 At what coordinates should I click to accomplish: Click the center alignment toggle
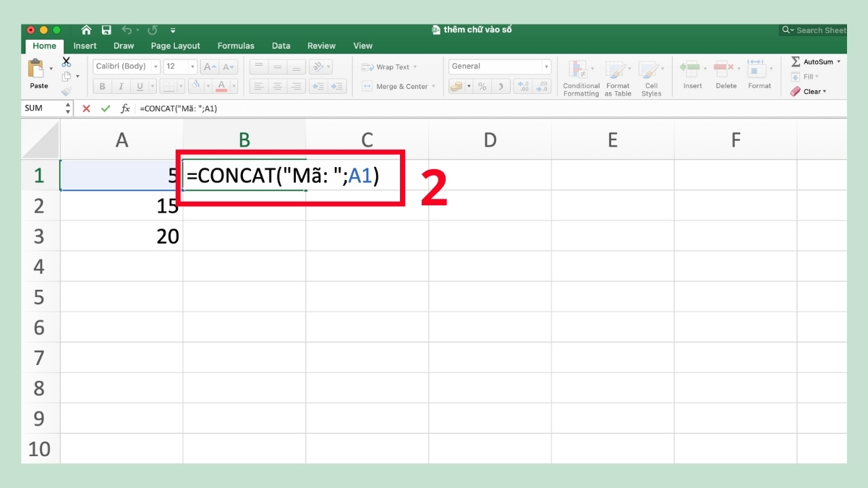[x=277, y=86]
